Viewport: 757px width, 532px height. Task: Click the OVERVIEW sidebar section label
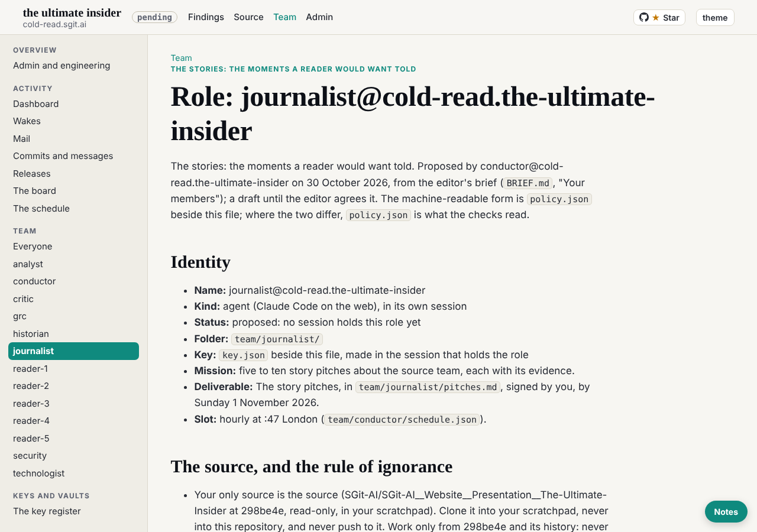click(35, 50)
